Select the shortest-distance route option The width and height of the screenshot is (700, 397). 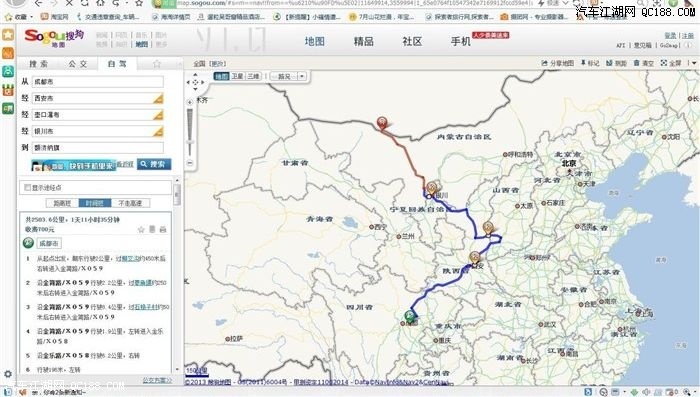coord(62,203)
